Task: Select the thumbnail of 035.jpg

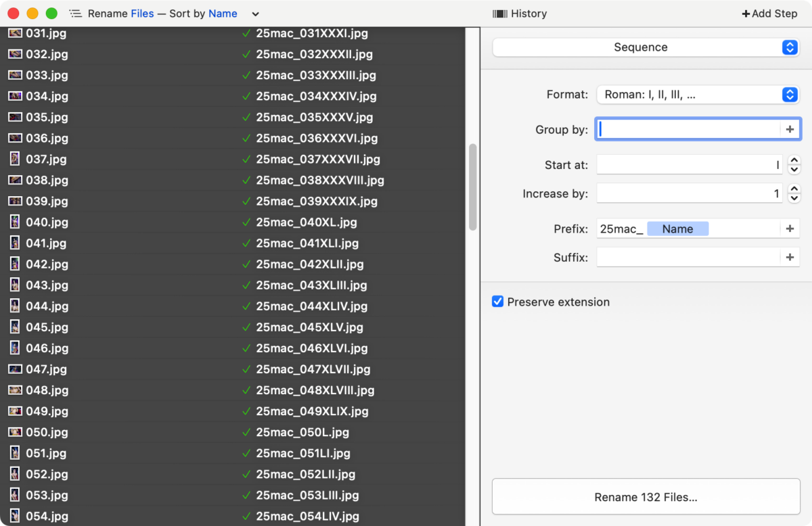Action: (15, 117)
